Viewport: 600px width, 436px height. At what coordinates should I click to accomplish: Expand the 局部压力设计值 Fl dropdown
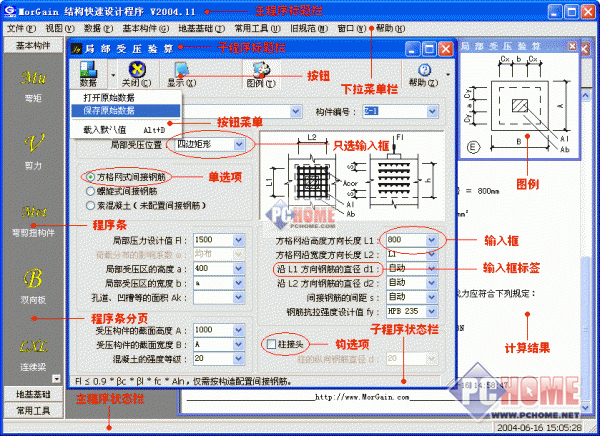239,240
